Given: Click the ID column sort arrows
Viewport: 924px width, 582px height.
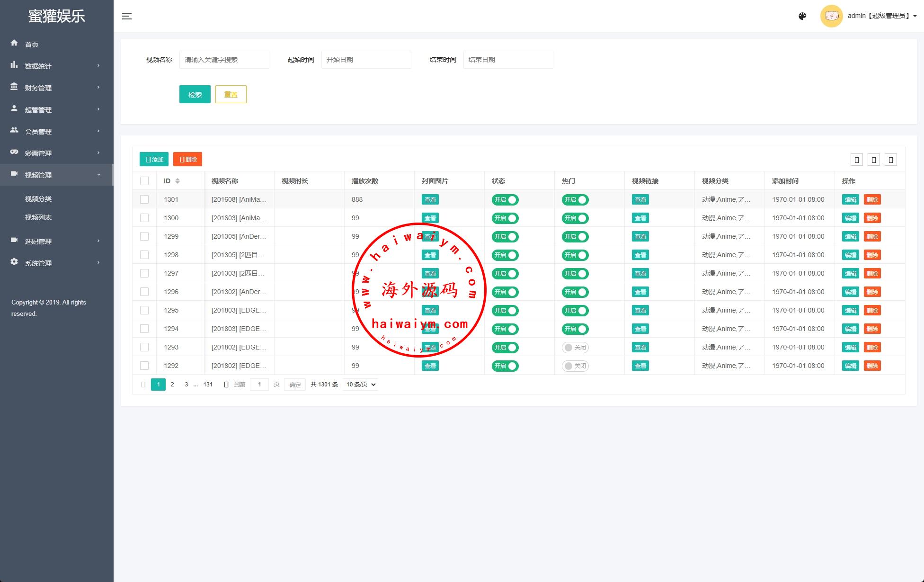Looking at the screenshot, I should (178, 181).
